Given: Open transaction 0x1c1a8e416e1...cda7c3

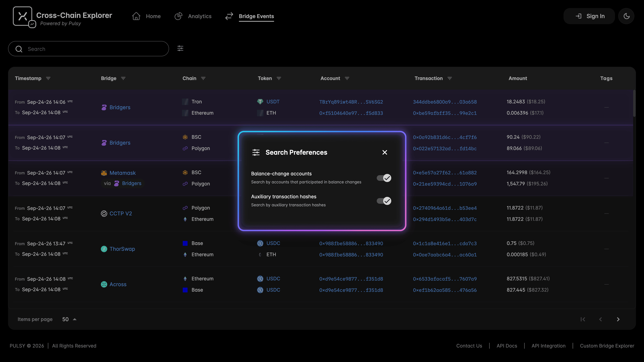Looking at the screenshot, I should click(x=445, y=244).
